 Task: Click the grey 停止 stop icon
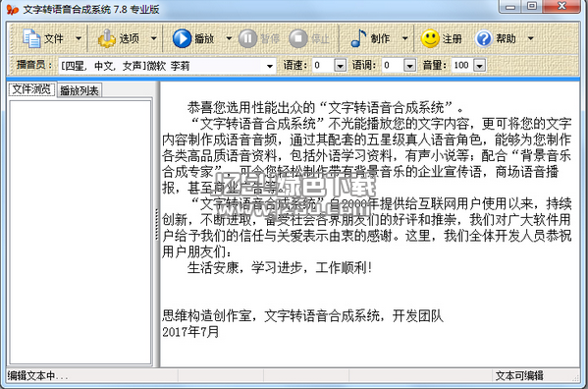298,38
